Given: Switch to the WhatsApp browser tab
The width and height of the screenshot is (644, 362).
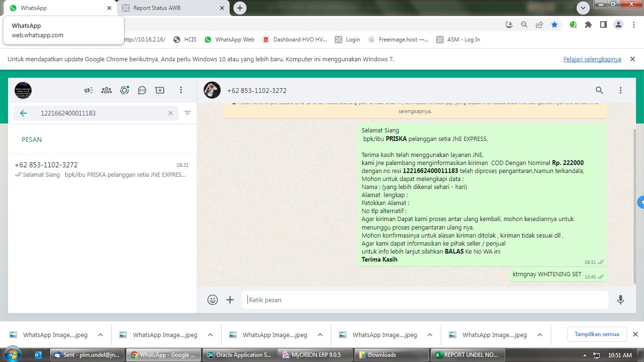Looking at the screenshot, I should [x=60, y=8].
